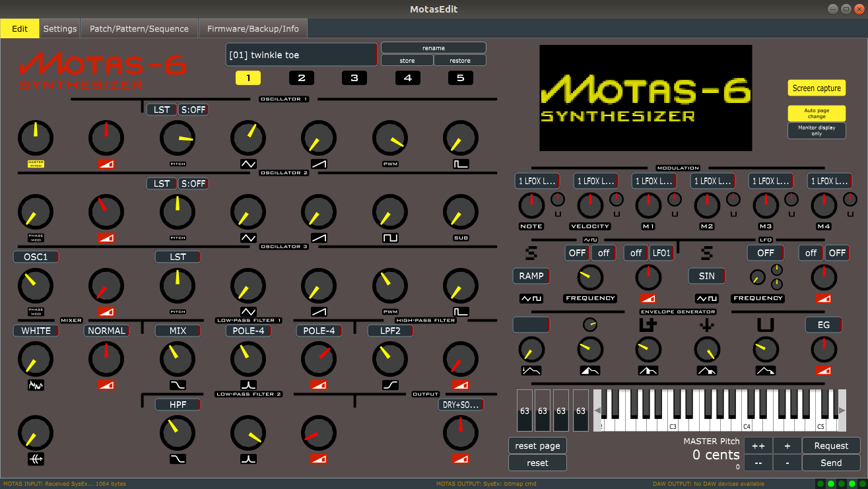
Task: Click the FREQUENCY knob next to RAMP
Action: coord(590,277)
